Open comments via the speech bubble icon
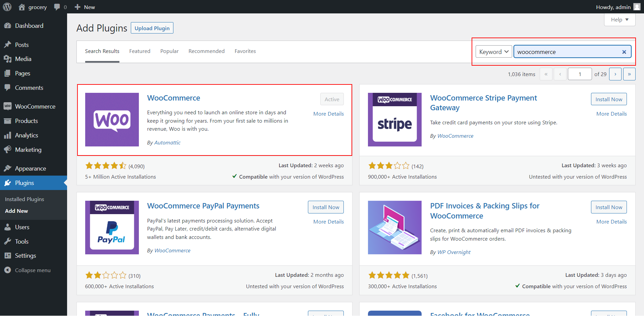The width and height of the screenshot is (644, 316). tap(56, 7)
